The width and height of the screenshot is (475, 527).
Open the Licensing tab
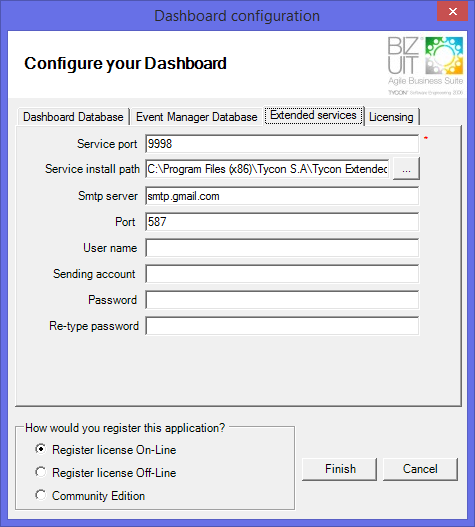[391, 117]
